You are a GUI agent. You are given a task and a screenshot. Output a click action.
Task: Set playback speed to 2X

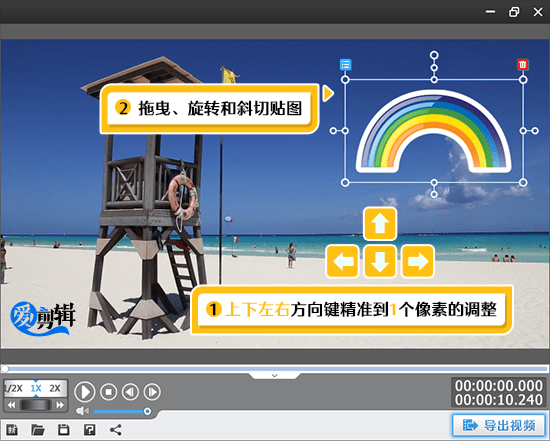pyautogui.click(x=55, y=388)
